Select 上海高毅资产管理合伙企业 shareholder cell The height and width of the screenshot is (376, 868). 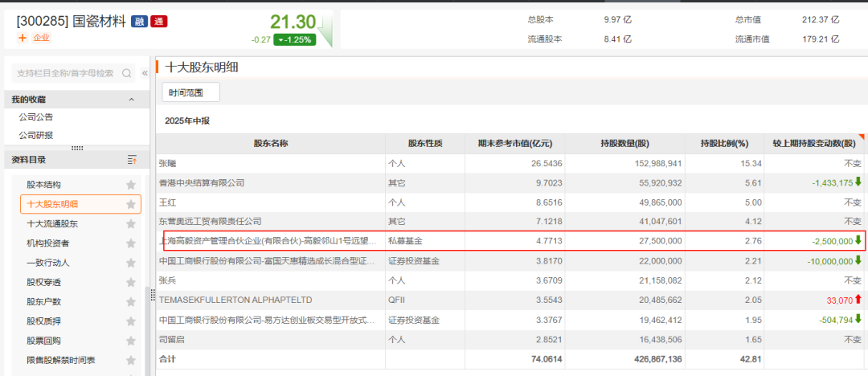[271, 242]
